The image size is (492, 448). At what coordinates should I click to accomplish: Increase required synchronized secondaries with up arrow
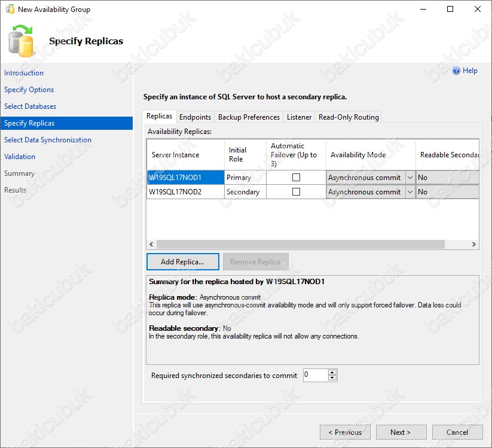pos(332,373)
